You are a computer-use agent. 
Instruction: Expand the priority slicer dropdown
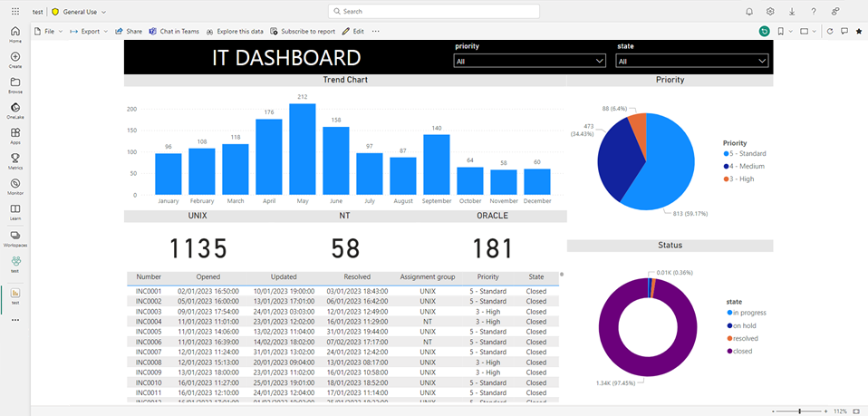coord(529,61)
